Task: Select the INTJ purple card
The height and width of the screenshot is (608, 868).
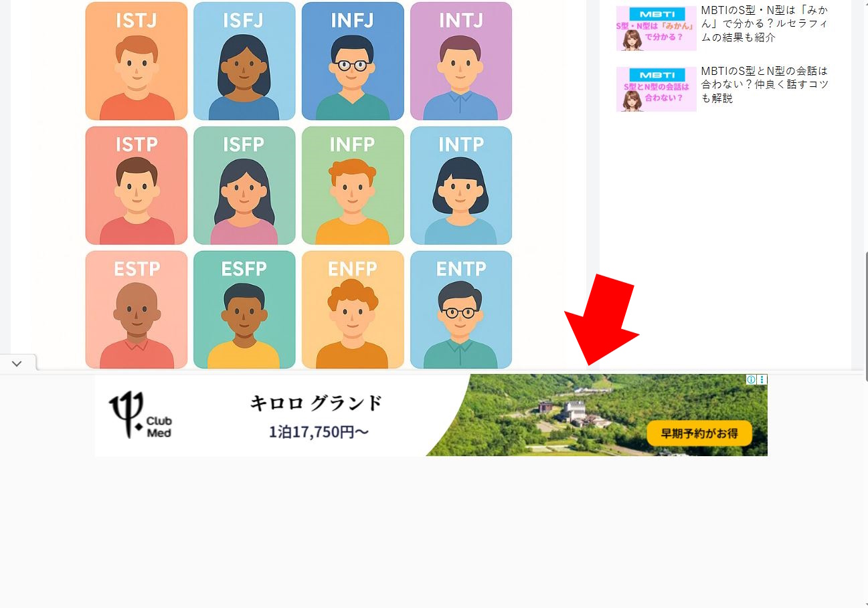Action: (461, 61)
